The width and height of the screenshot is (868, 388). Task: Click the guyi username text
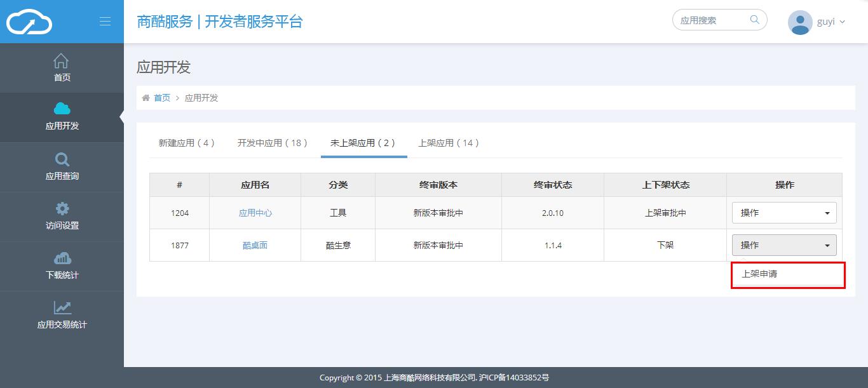[825, 22]
